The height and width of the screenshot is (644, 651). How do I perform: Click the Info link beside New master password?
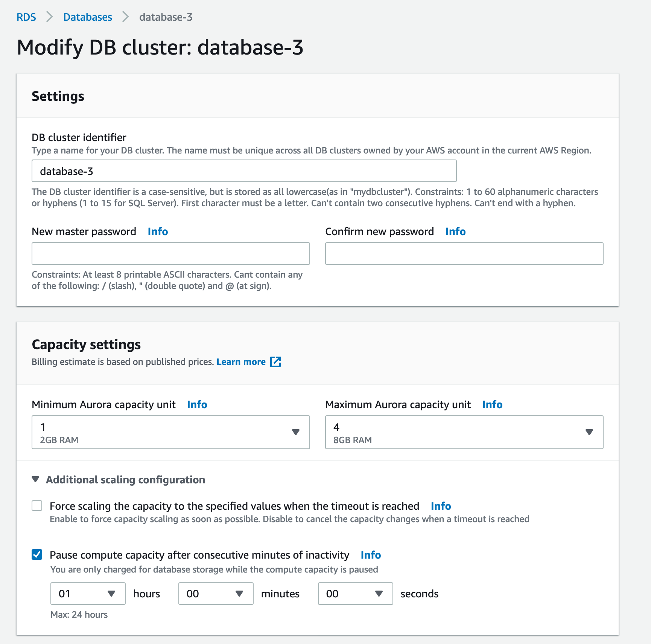coord(157,231)
